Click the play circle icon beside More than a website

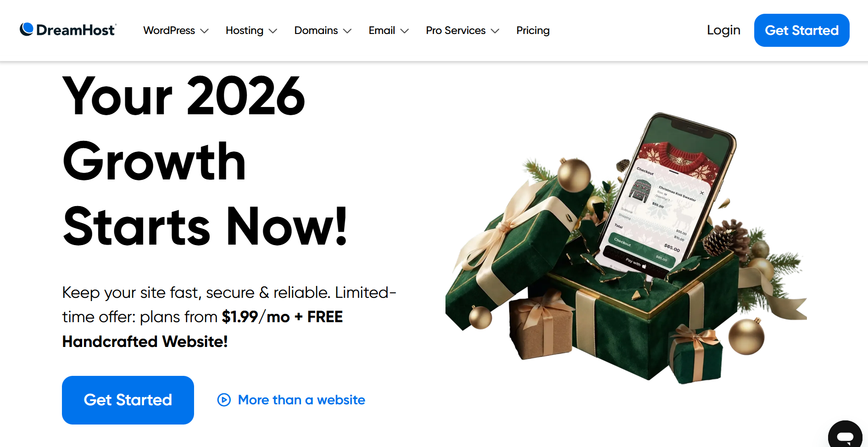coord(224,400)
